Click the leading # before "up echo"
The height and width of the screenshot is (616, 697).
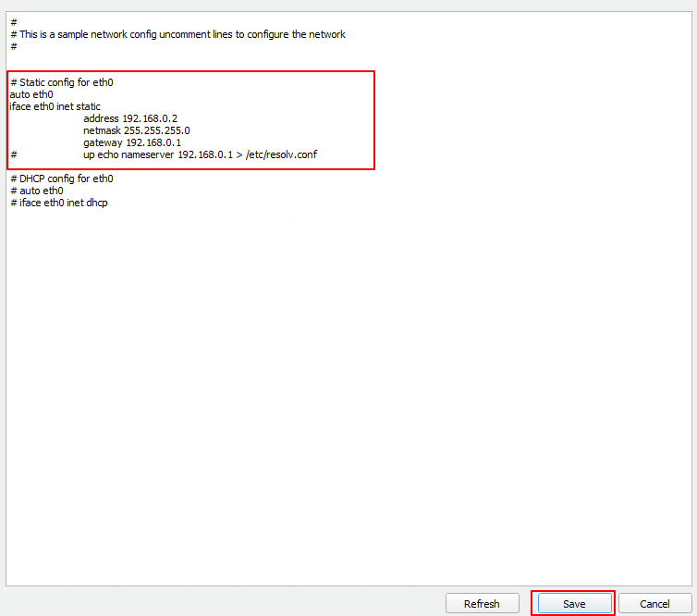pos(14,154)
